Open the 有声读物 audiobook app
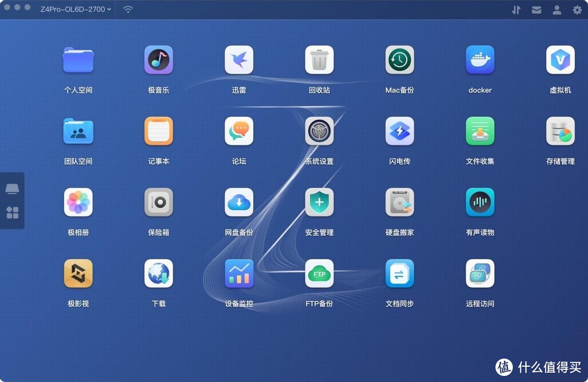This screenshot has width=588, height=382. [x=480, y=203]
